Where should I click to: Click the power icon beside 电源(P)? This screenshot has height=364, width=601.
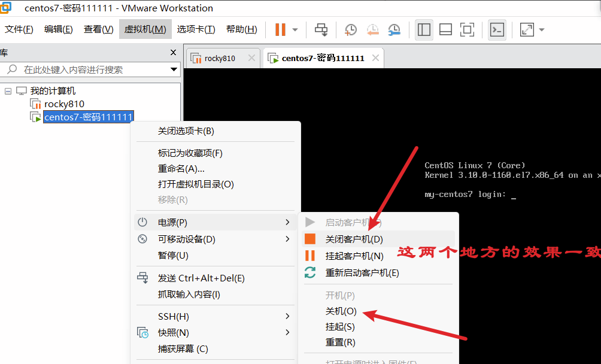pyautogui.click(x=142, y=222)
